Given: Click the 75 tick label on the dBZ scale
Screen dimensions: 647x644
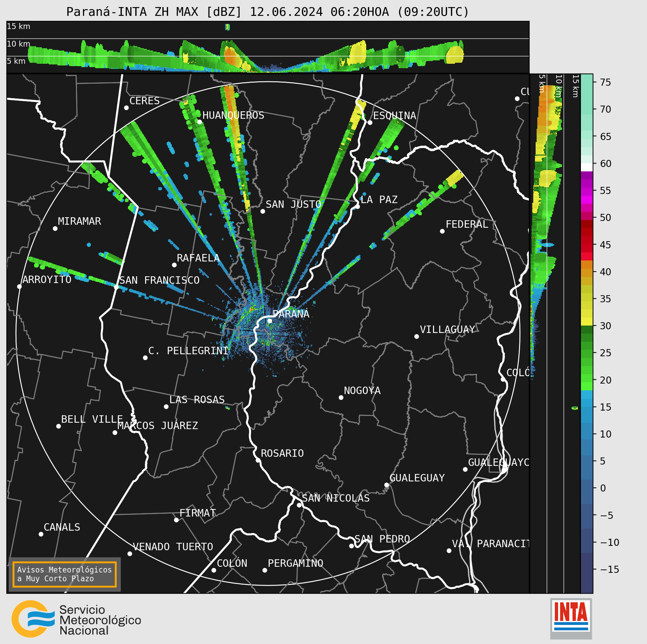Looking at the screenshot, I should (x=605, y=82).
